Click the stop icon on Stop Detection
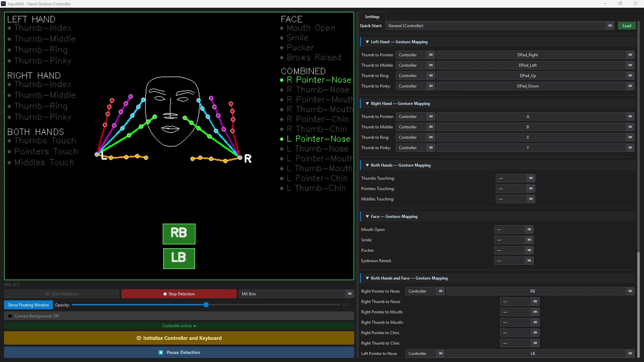This screenshot has width=644, height=362. [x=165, y=294]
